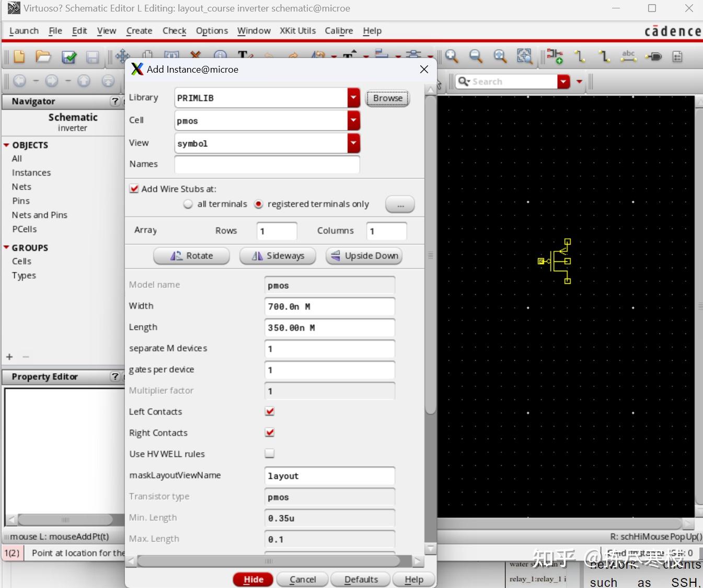Click the Open folder toolbar icon
This screenshot has width=703, height=588.
43,56
